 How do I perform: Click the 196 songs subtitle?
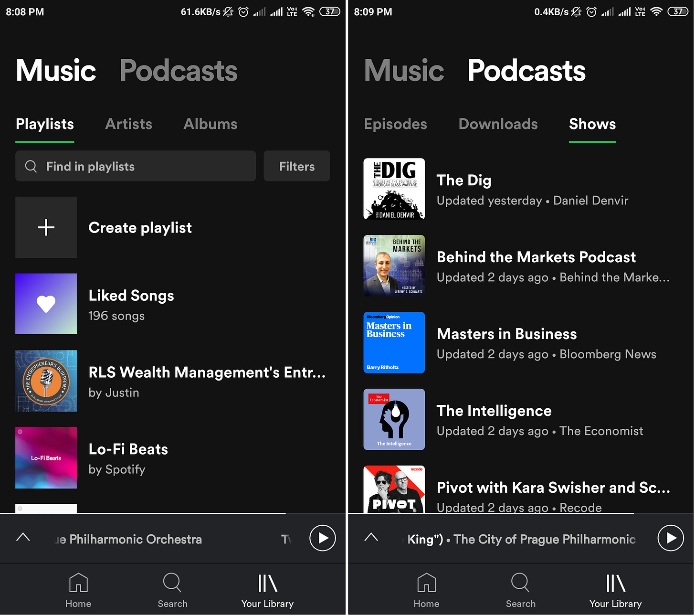tap(116, 316)
